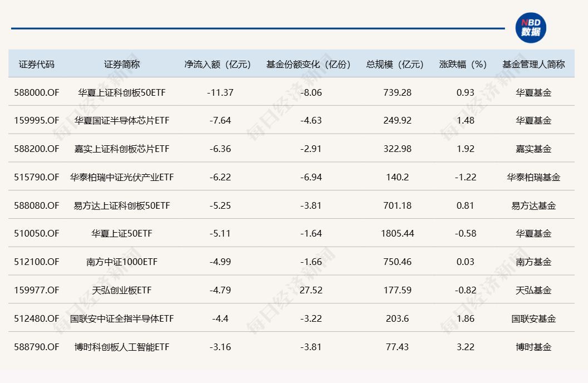Click the 1805.44 total scale value
This screenshot has height=383, width=588.
click(398, 234)
